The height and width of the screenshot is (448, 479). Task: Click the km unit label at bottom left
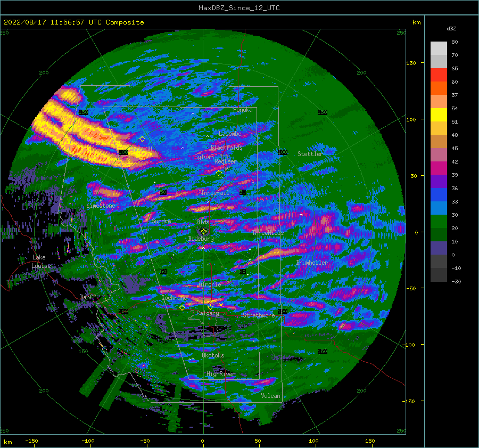[7, 442]
